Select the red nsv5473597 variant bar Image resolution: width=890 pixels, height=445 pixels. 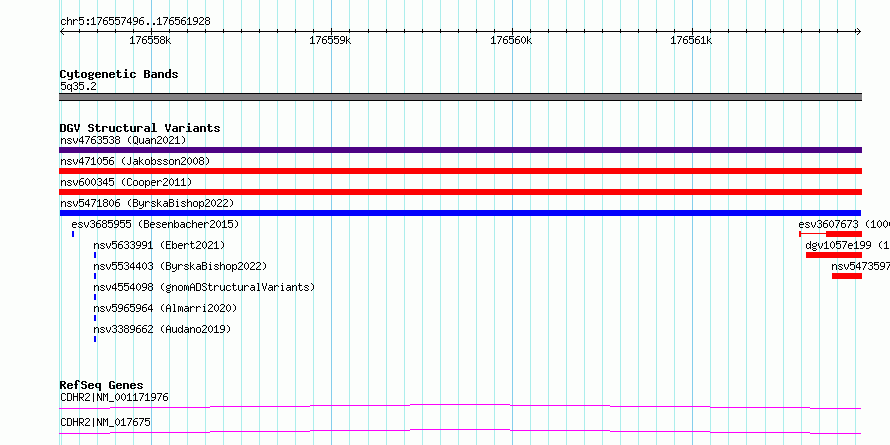coord(847,276)
